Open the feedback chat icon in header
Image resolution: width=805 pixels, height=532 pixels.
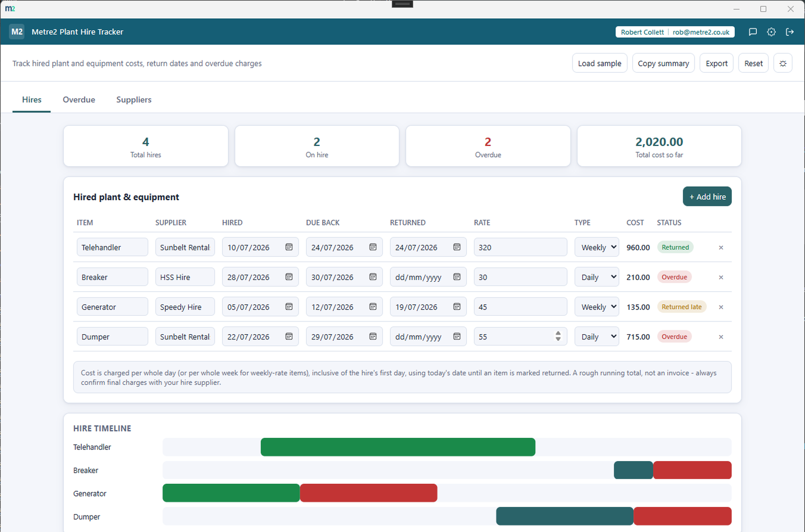click(x=753, y=32)
